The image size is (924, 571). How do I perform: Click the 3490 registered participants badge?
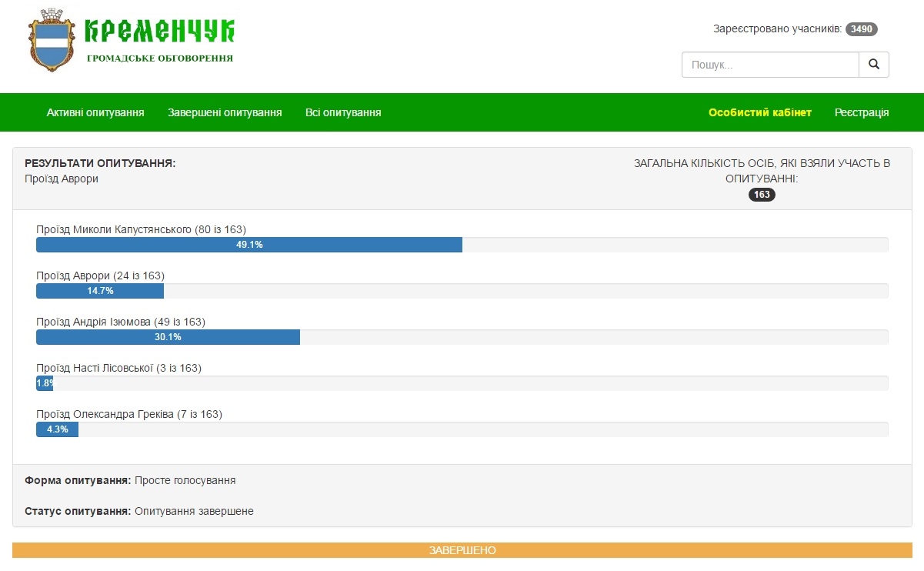point(861,29)
